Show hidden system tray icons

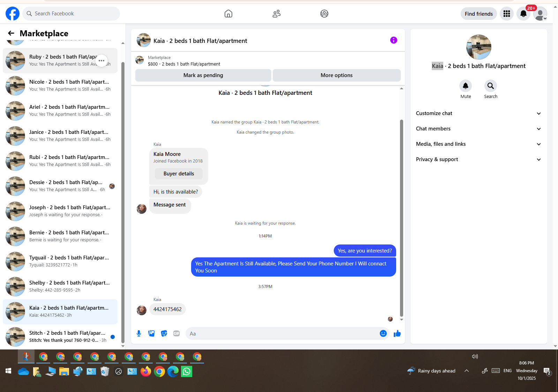click(x=467, y=371)
